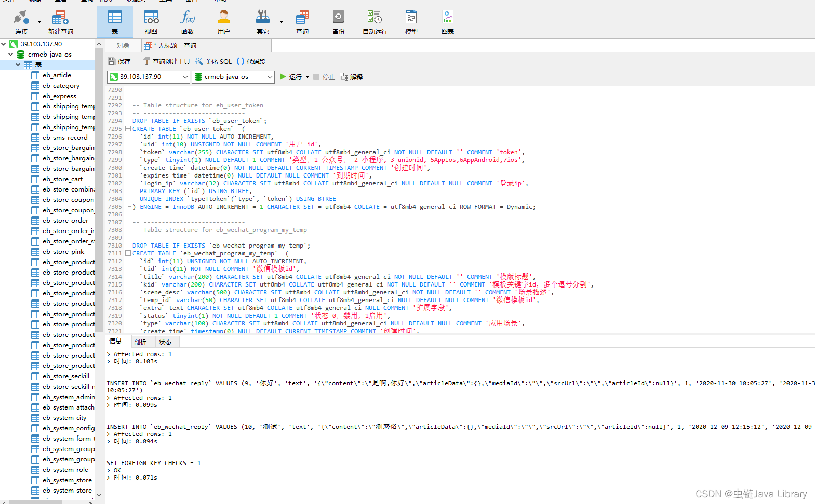Click the Stop (停止) button
This screenshot has width=815, height=504.
coord(324,77)
